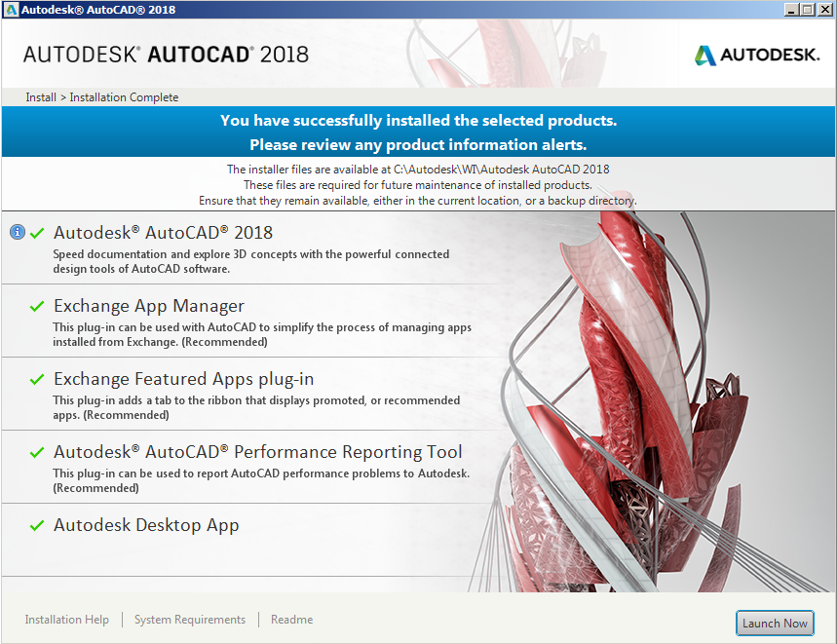Click the AUTODESK AUTOCAD 2018 header title

click(166, 55)
